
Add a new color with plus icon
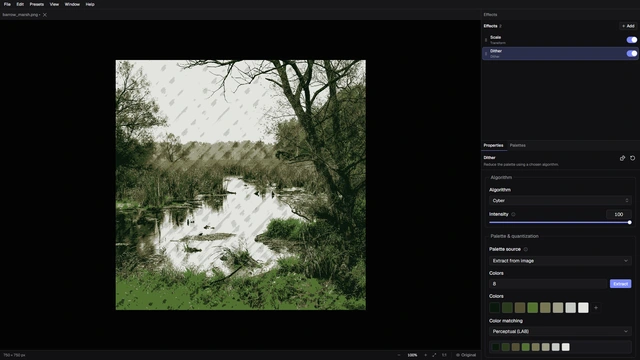(x=596, y=308)
